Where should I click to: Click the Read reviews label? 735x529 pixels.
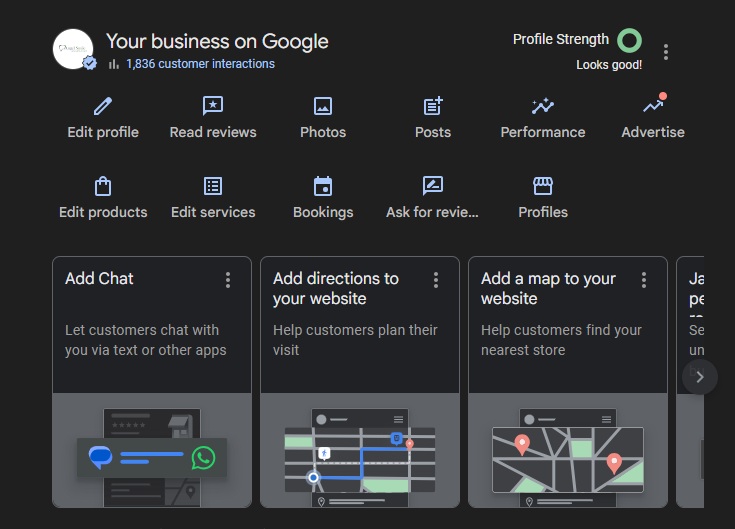click(213, 132)
